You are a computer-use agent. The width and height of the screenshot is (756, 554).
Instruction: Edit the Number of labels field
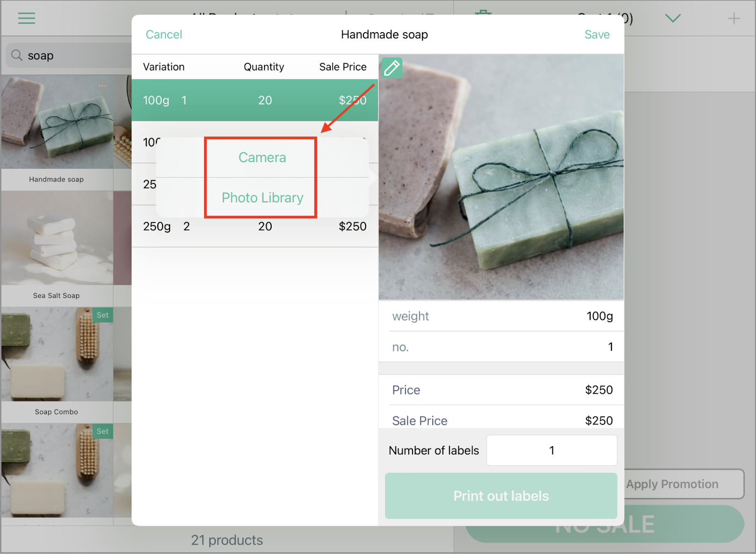coord(551,450)
